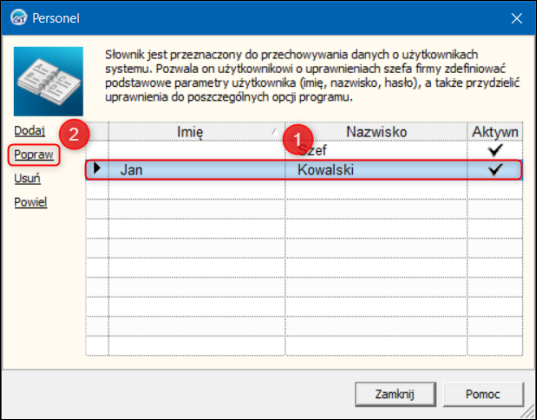This screenshot has height=420, width=537.
Task: Click the Zamknij button
Action: click(395, 394)
